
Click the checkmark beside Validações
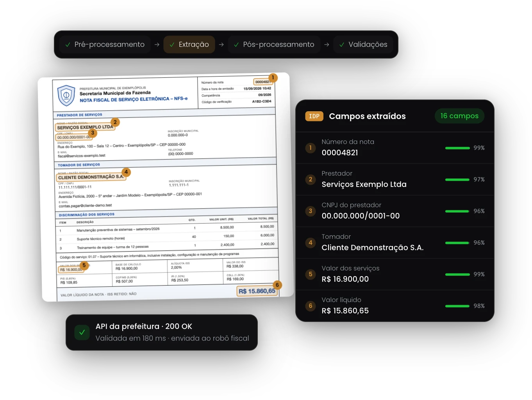pos(342,45)
